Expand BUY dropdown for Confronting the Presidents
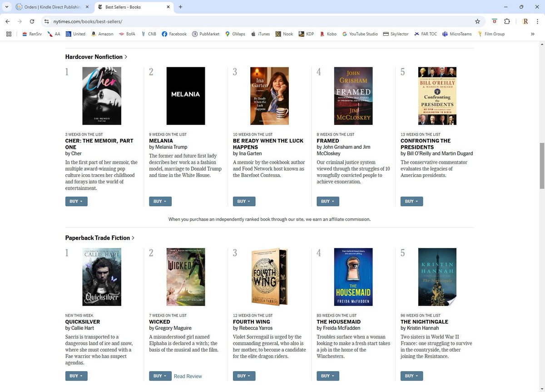The height and width of the screenshot is (392, 545). pyautogui.click(x=412, y=201)
